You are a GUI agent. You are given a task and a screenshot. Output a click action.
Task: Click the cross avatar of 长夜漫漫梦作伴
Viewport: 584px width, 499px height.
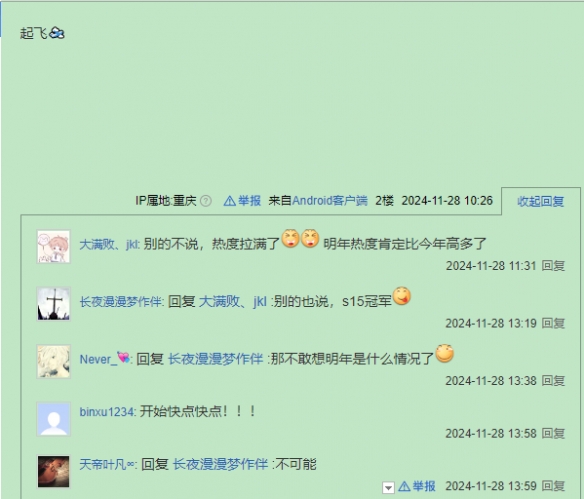[54, 304]
